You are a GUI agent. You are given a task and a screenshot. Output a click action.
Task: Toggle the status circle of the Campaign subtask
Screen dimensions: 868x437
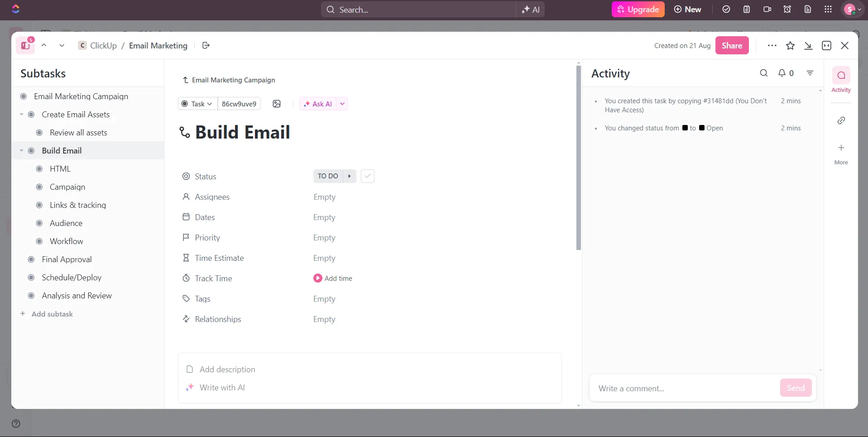(x=39, y=187)
